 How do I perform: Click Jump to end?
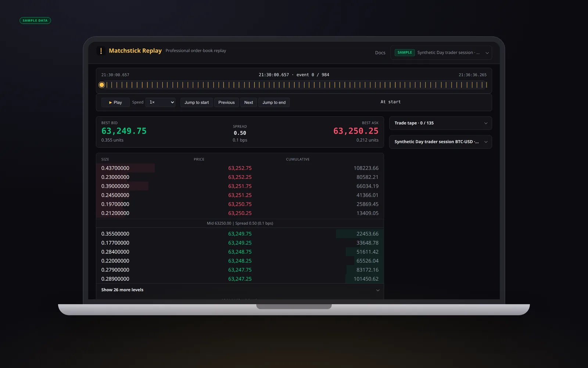274,102
